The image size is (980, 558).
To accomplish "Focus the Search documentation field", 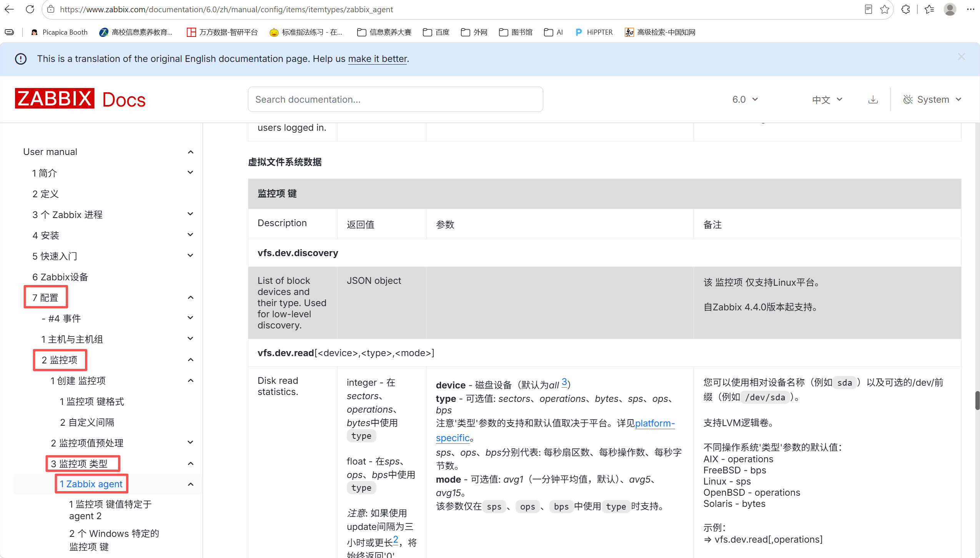I will [395, 99].
